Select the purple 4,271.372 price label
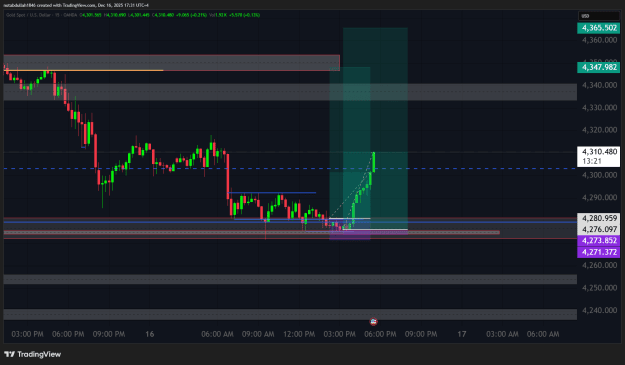 [x=598, y=252]
